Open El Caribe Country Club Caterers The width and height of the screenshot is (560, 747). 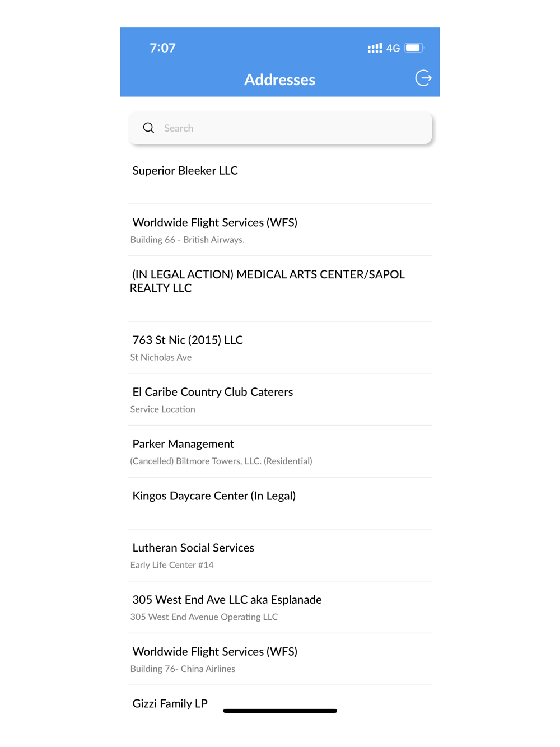click(x=280, y=400)
